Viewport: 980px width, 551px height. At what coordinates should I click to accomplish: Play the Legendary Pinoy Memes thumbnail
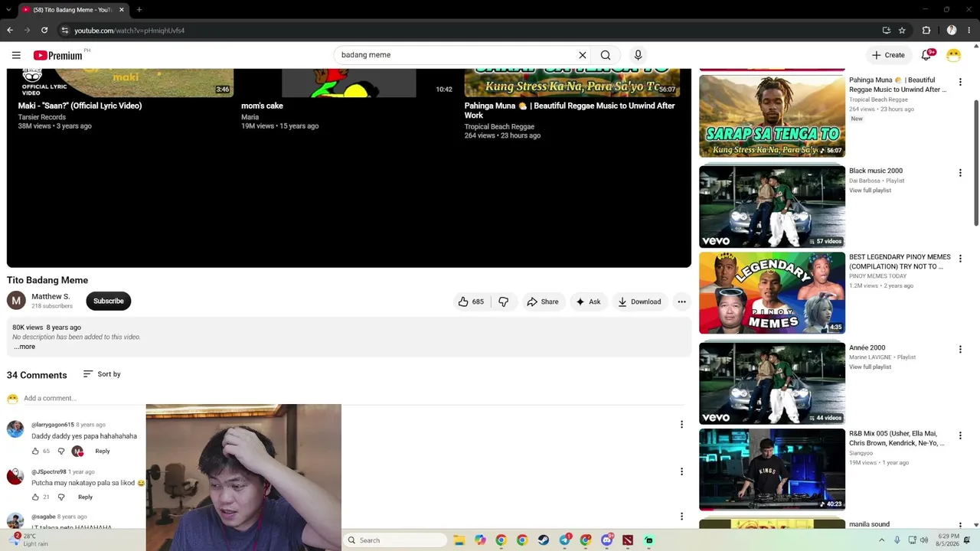point(772,293)
